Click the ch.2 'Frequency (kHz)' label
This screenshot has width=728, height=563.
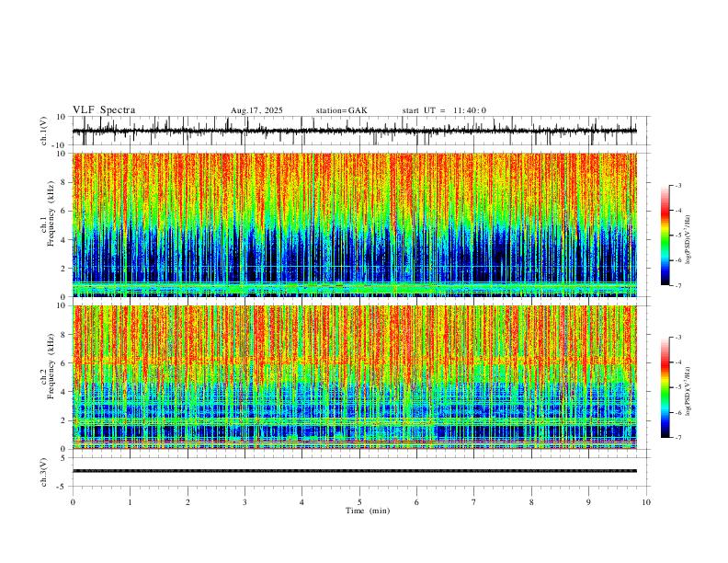pyautogui.click(x=51, y=366)
